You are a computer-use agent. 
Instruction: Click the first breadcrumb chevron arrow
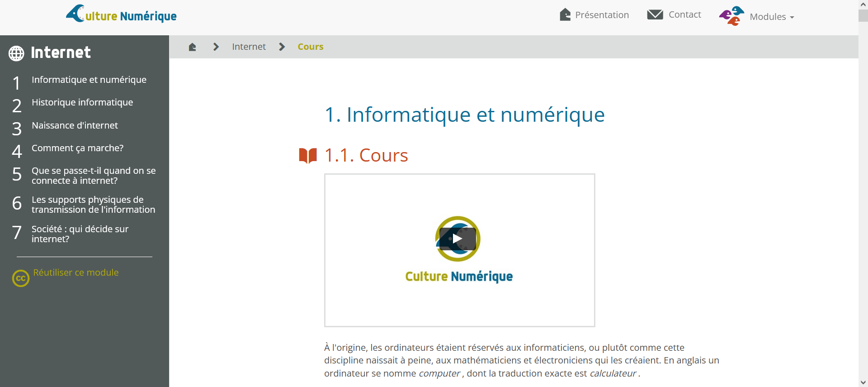pyautogui.click(x=216, y=47)
